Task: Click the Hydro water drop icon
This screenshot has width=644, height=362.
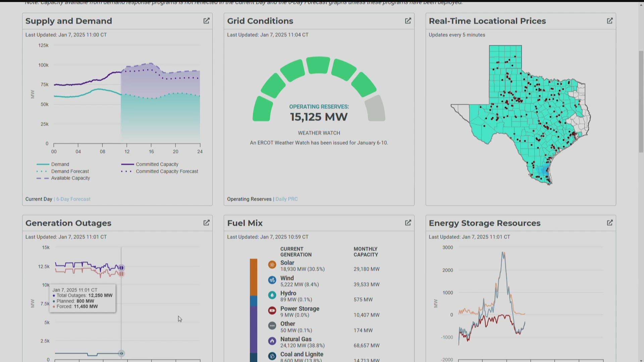Action: click(x=272, y=295)
